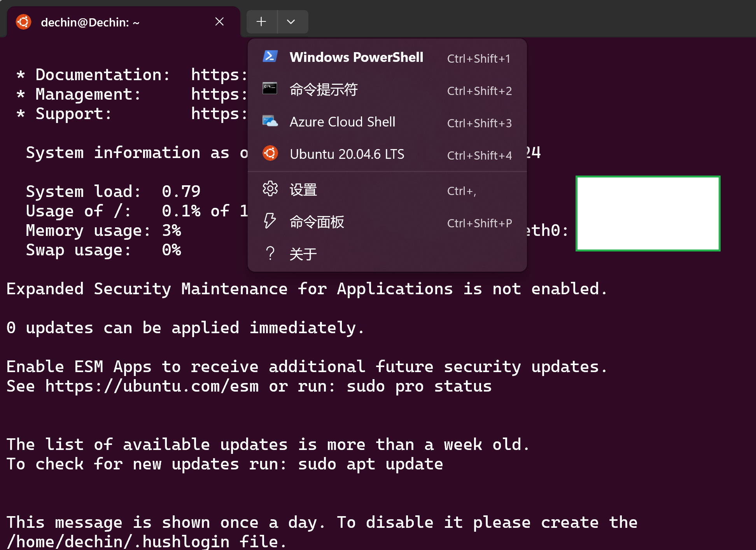Screen dimensions: 756x550
Task: Click the settings gear icon
Action: pyautogui.click(x=270, y=189)
